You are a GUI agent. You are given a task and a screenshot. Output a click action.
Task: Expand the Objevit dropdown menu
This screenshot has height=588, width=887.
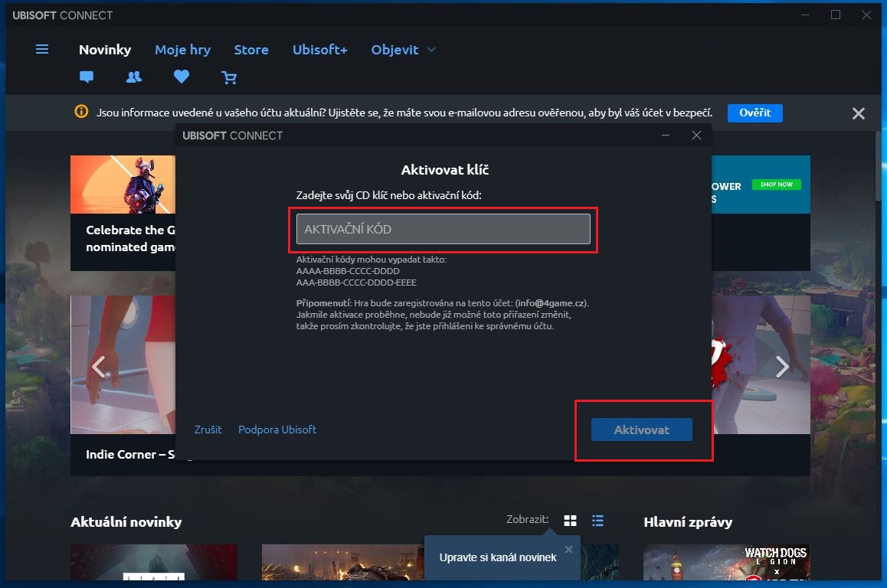[403, 50]
